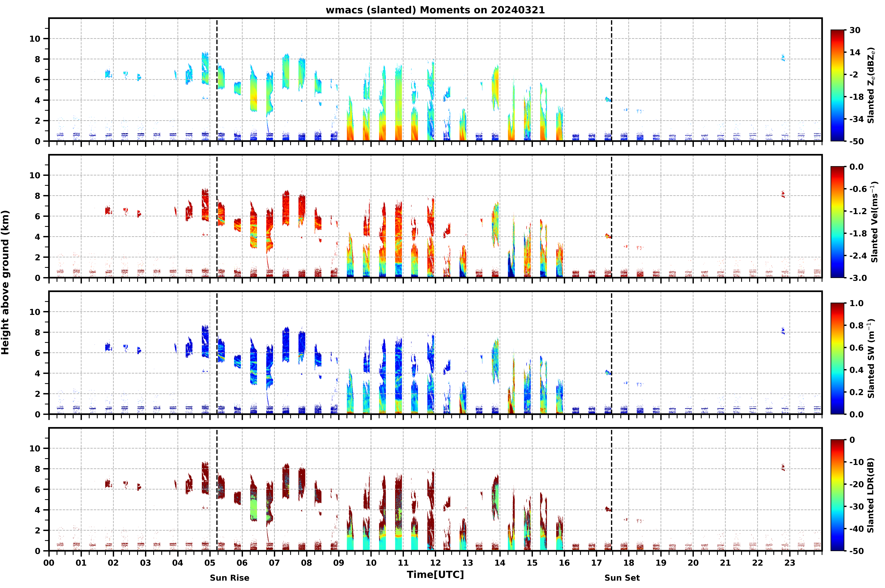Click the '23' hour tick label on the time axis
The image size is (885, 588).
point(790,563)
